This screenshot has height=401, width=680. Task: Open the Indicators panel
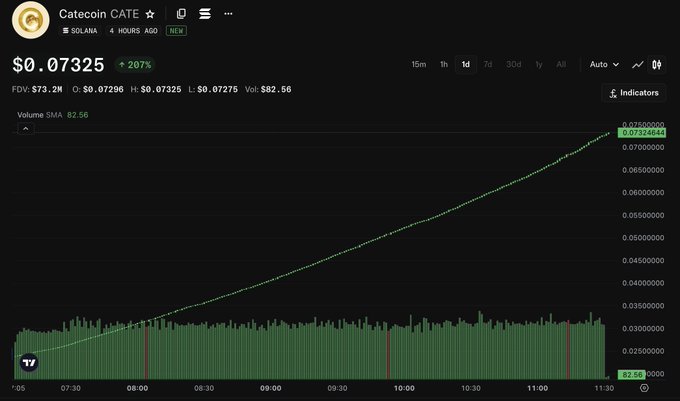[x=634, y=93]
